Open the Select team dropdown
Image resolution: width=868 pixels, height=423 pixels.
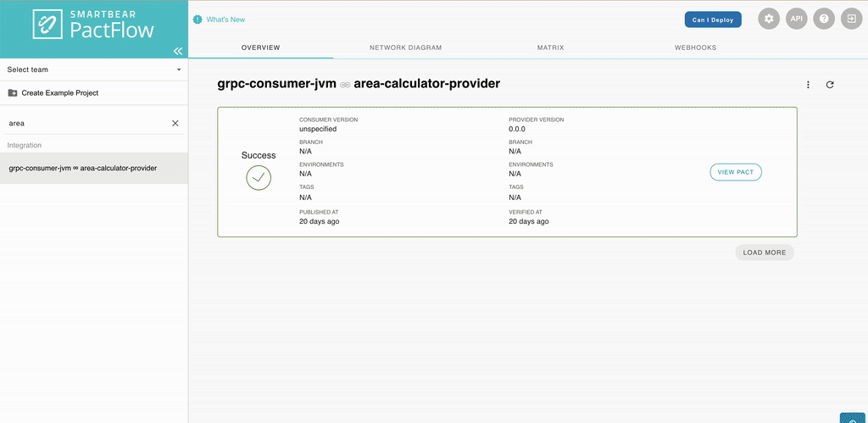(94, 70)
